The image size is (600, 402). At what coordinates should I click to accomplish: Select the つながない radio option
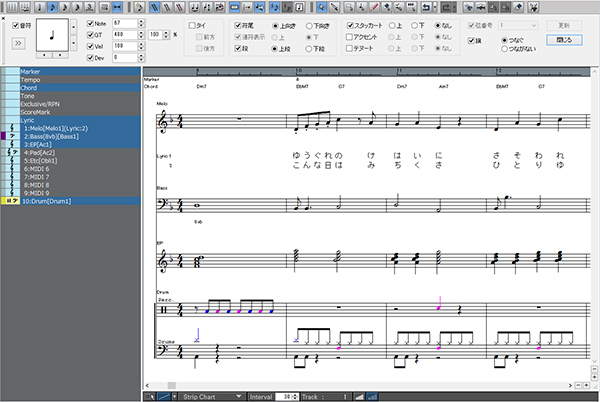pyautogui.click(x=504, y=49)
